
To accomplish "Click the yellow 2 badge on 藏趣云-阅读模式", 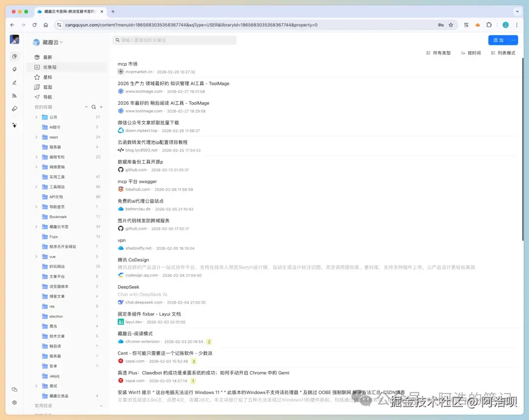I will click(209, 342).
